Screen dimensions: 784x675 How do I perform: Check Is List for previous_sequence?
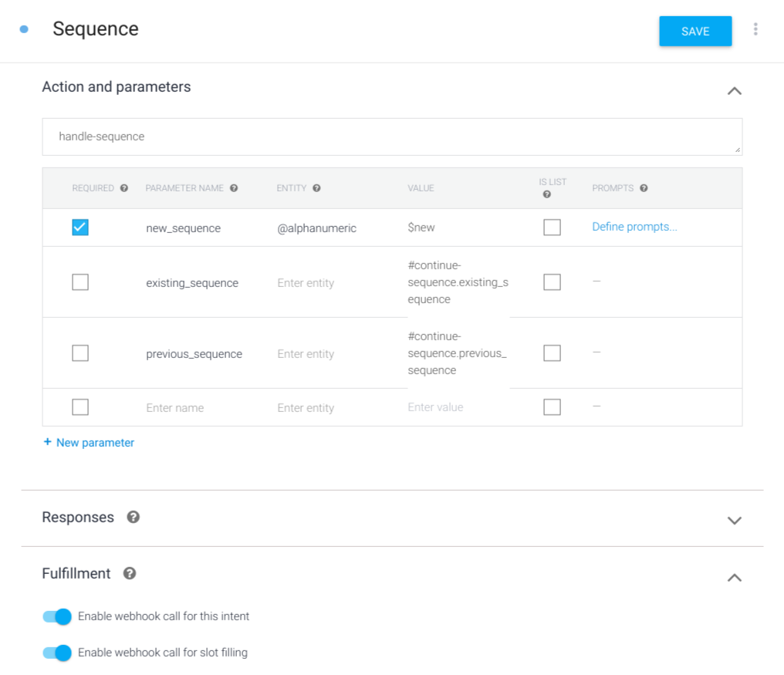coord(552,353)
